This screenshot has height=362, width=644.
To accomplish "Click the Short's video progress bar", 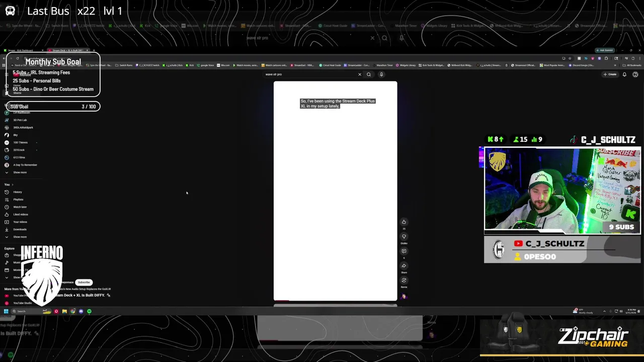I will coord(335,301).
